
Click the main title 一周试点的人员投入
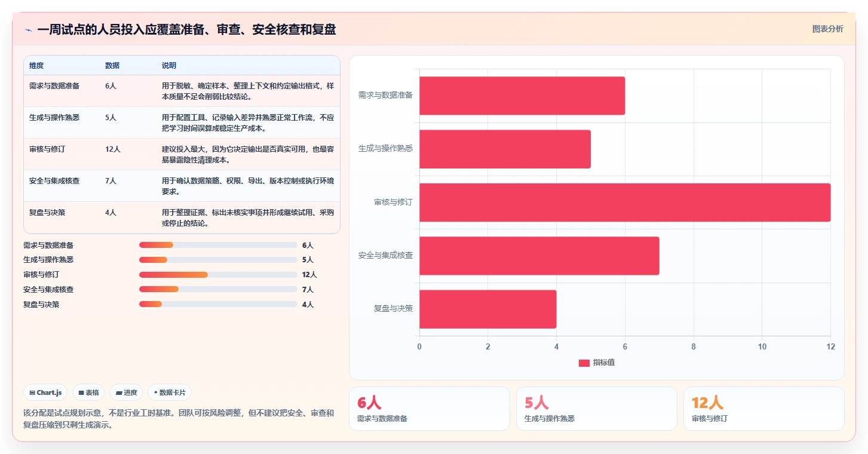click(x=186, y=29)
